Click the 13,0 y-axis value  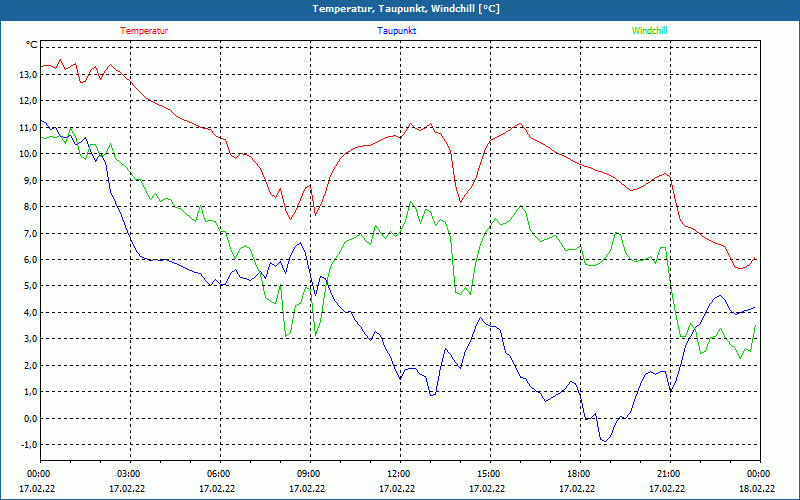29,74
